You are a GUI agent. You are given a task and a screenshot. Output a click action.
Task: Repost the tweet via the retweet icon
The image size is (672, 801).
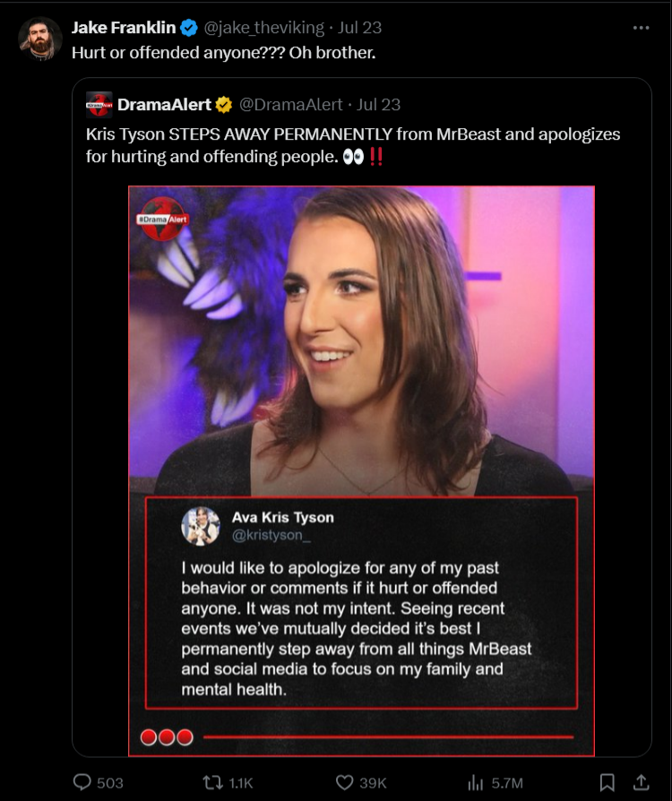212,782
